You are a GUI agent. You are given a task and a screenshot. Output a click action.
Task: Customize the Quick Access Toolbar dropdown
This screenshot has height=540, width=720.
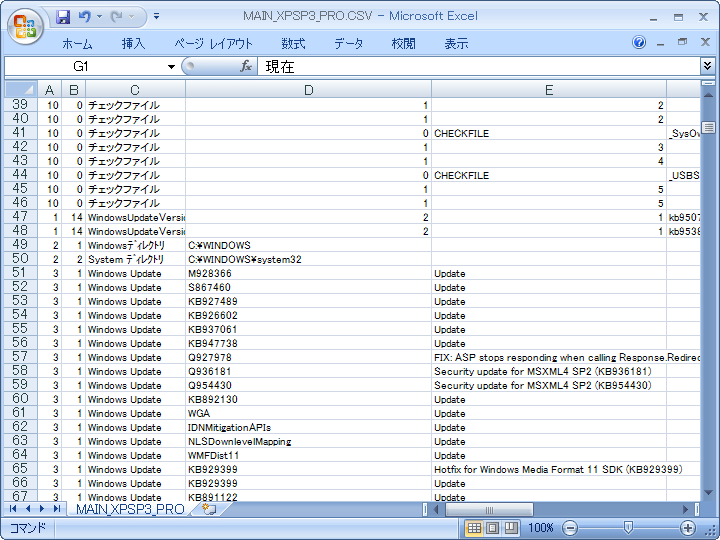click(157, 17)
